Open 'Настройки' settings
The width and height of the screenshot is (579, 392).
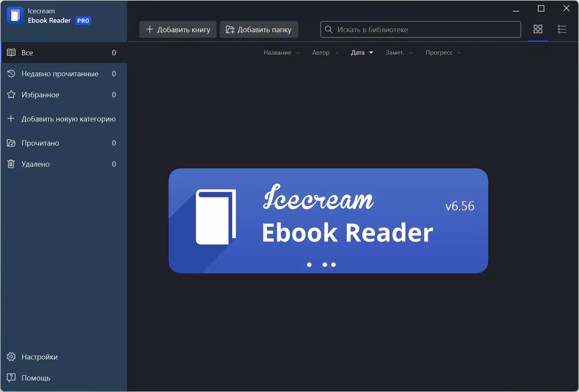pos(64,357)
